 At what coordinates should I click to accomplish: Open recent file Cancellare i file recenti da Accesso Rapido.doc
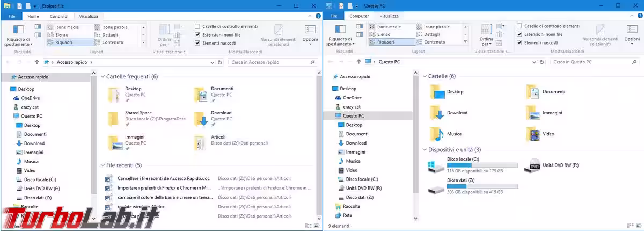(x=165, y=178)
